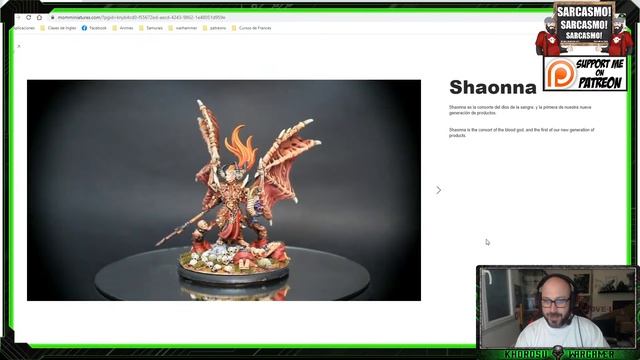
Task: Go to the browser home page icon
Action: [39, 18]
